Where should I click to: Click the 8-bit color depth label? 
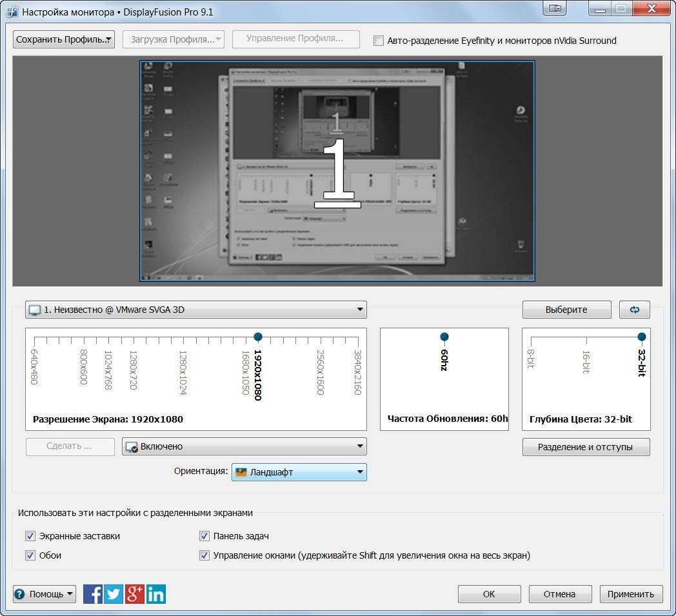coord(531,359)
